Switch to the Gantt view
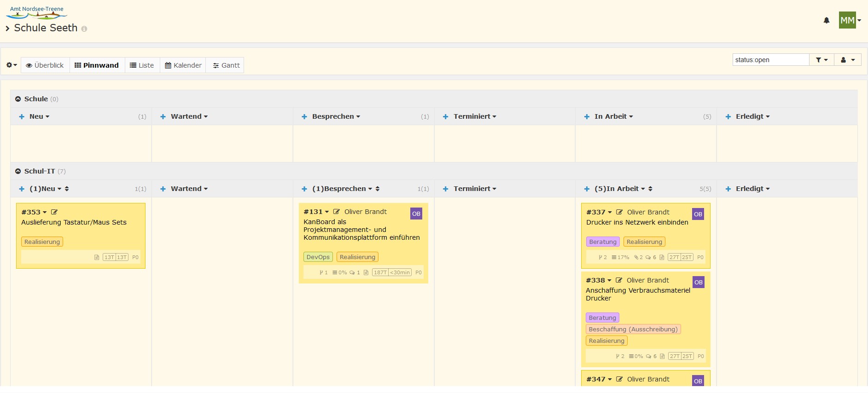Image resolution: width=868 pixels, height=393 pixels. coord(226,65)
